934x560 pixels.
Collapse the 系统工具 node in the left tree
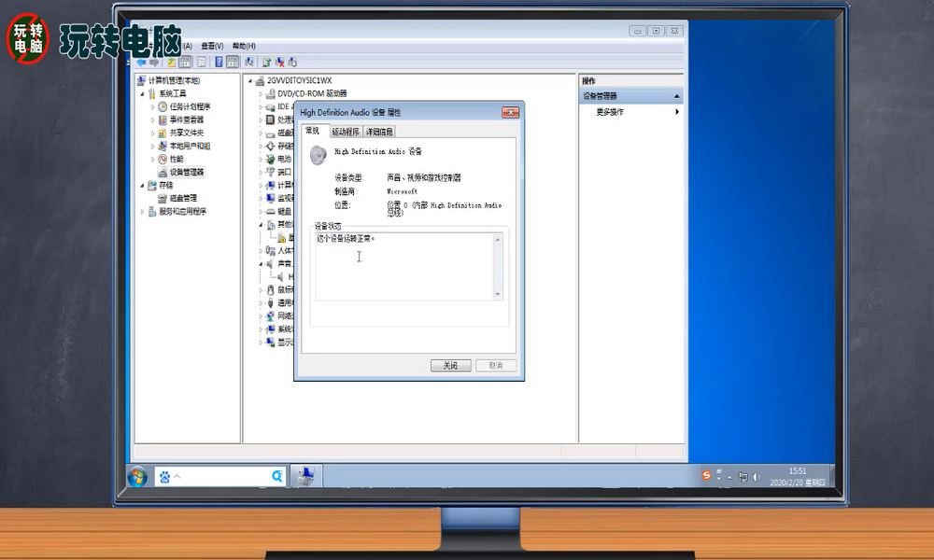(140, 93)
